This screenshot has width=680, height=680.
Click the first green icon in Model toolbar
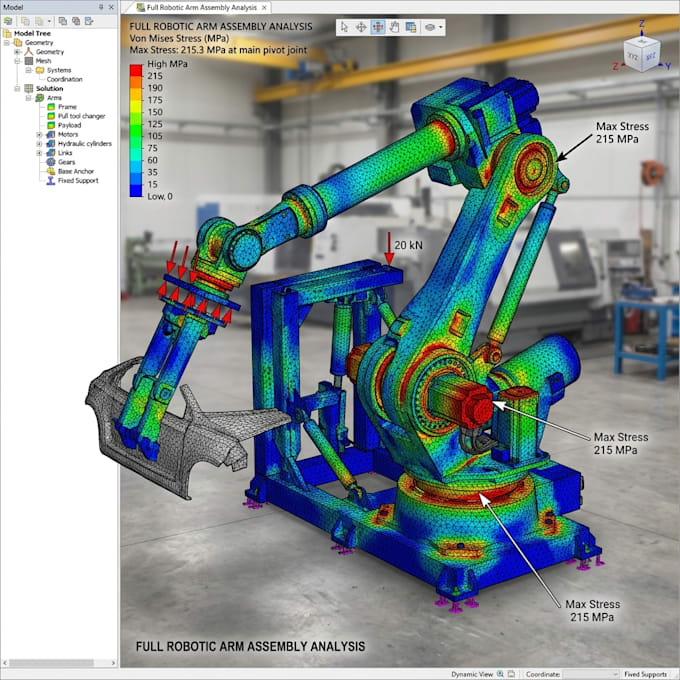(x=8, y=21)
